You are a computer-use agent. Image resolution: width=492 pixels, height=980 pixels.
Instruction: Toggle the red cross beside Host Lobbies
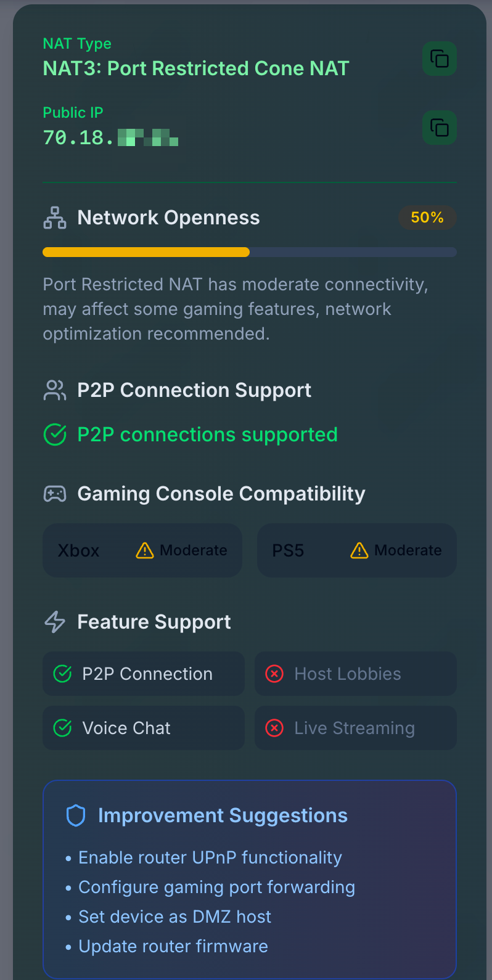click(274, 674)
